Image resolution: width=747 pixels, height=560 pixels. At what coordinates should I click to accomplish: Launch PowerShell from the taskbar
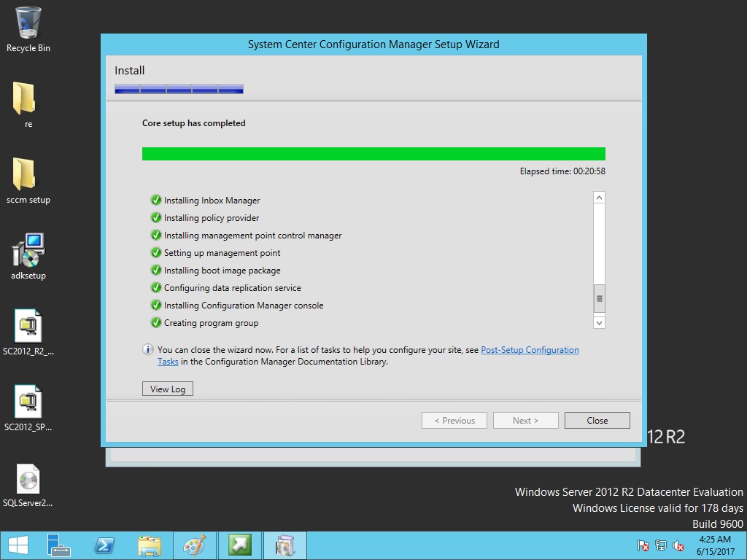[x=104, y=545]
